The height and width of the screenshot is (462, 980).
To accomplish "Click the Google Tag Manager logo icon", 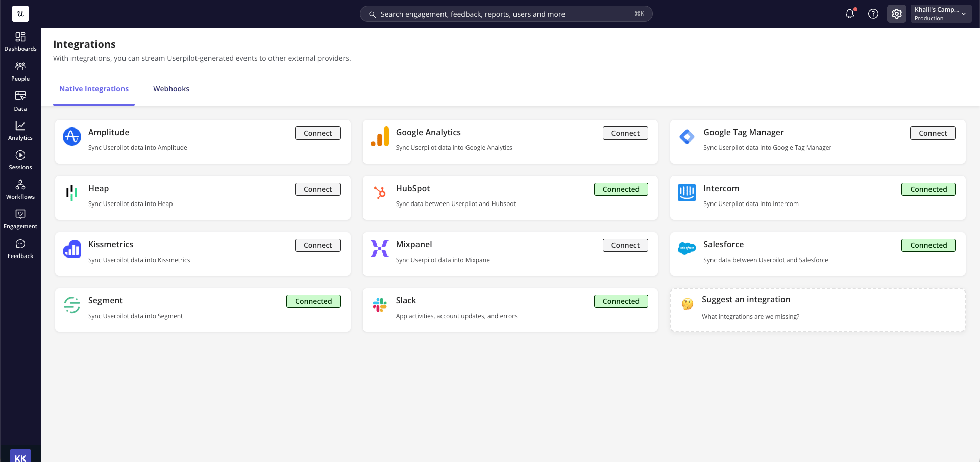I will coord(687,137).
